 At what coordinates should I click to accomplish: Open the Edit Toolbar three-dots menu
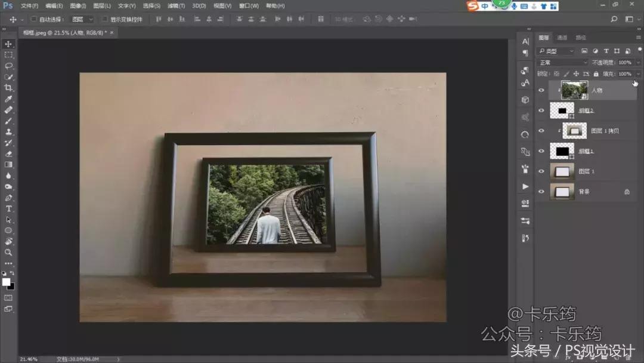click(8, 263)
